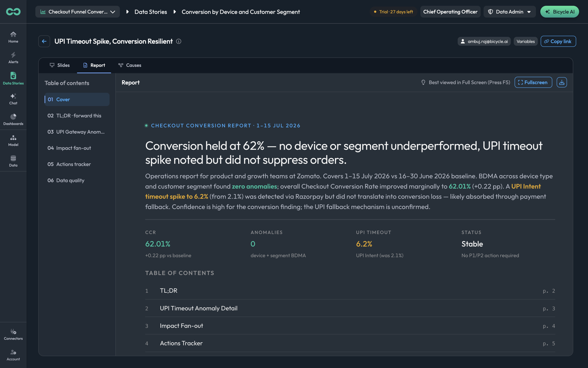Open the Alerts lightning icon
Screen dimensions: 588x368
(x=13, y=57)
